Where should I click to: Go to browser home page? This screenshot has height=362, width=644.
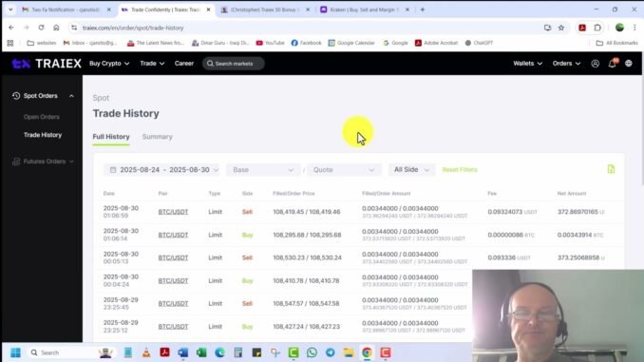click(56, 28)
